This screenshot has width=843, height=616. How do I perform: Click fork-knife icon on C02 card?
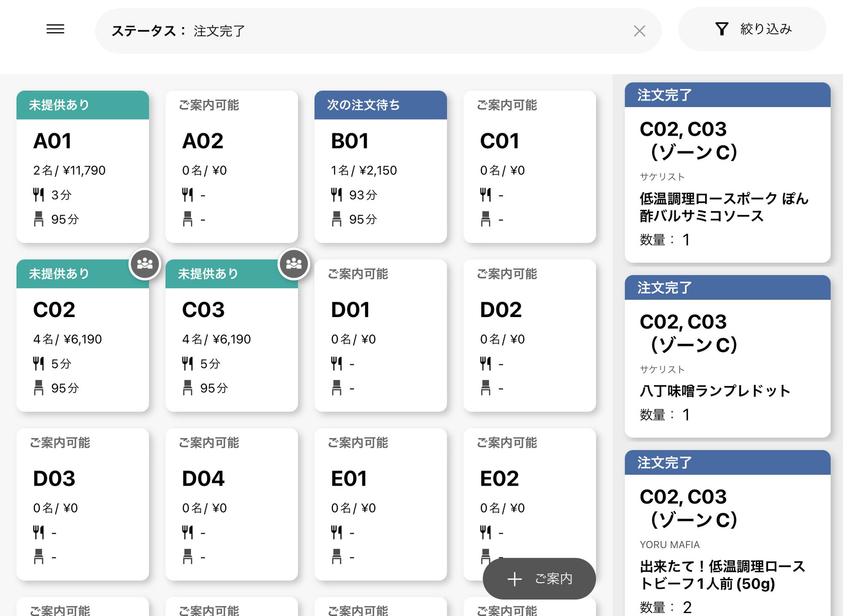coord(38,363)
